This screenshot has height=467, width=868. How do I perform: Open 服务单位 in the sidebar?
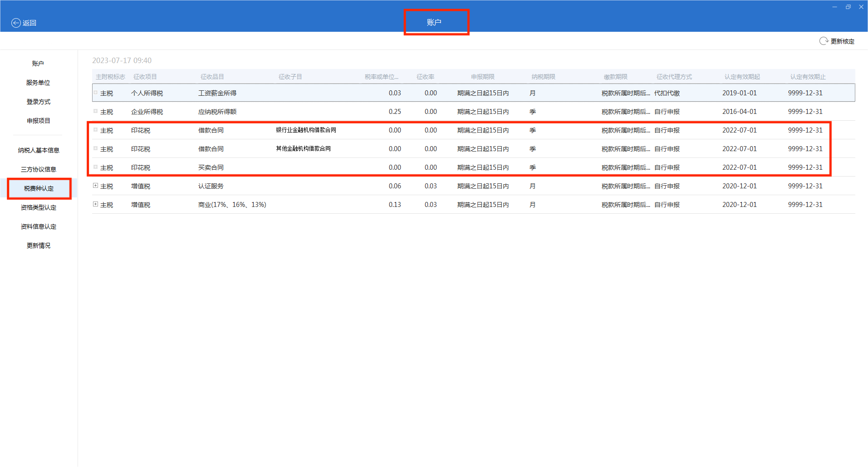[38, 83]
